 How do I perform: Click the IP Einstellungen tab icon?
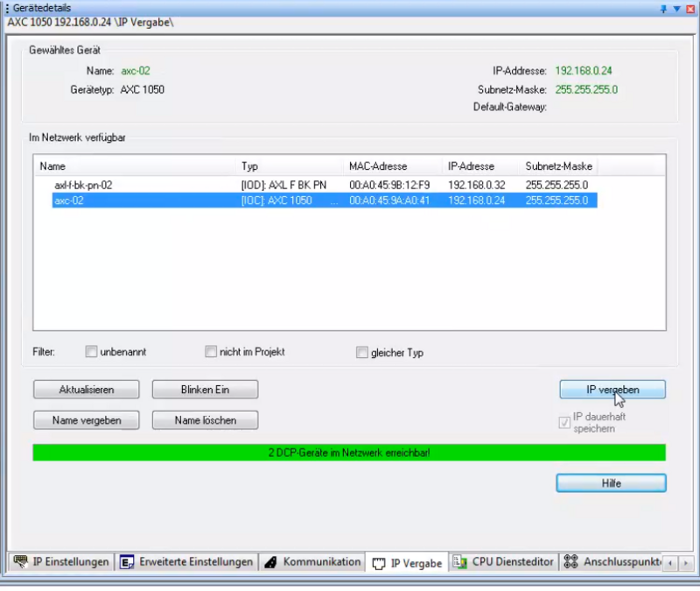[x=20, y=562]
